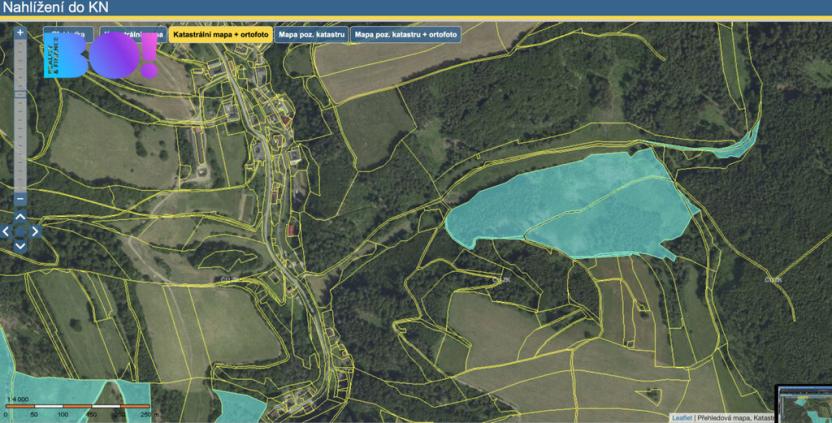Click the overview minimap thumbnail
The width and height of the screenshot is (832, 423).
[x=805, y=403]
